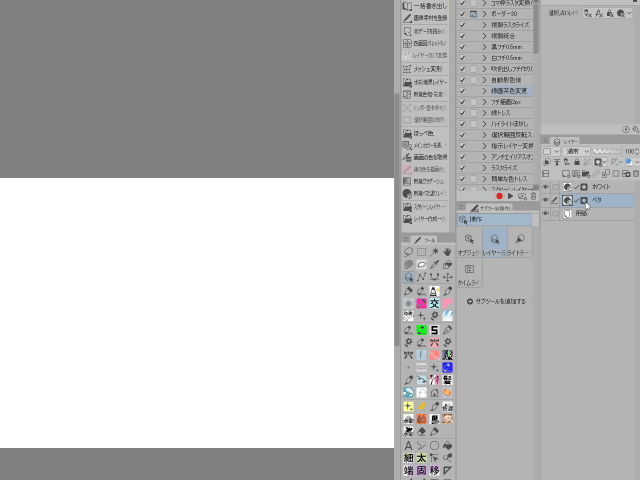The height and width of the screenshot is (480, 640).
Task: Select the ライトテーブル sub tool
Action: 520,242
